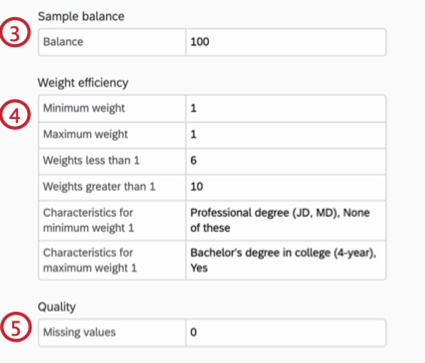Select the Minimum weight value cell
This screenshot has width=425, height=363.
pyautogui.click(x=286, y=108)
